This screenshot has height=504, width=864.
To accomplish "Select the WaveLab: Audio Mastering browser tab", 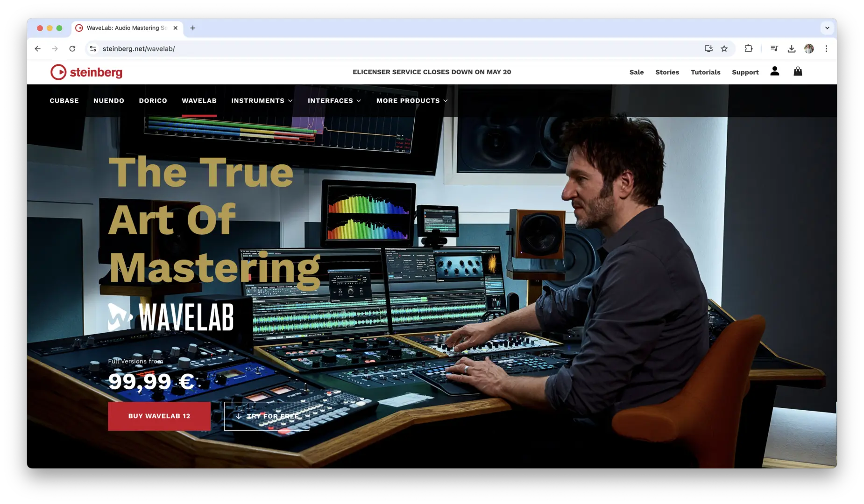I will tap(127, 28).
